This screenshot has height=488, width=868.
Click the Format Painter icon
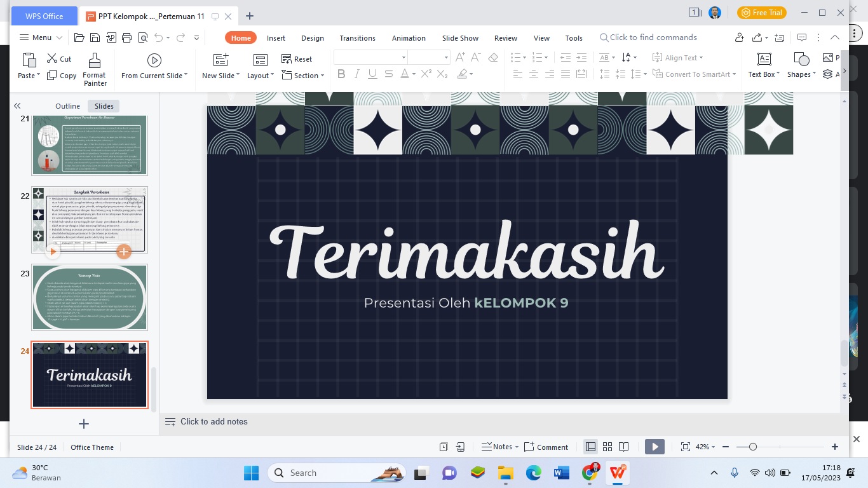pos(94,61)
